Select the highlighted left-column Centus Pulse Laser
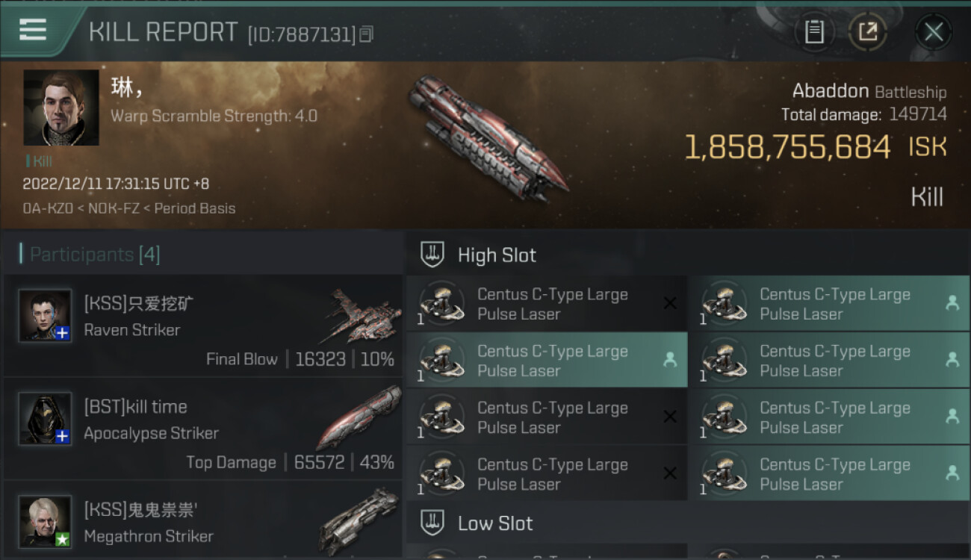The image size is (971, 560). click(546, 361)
